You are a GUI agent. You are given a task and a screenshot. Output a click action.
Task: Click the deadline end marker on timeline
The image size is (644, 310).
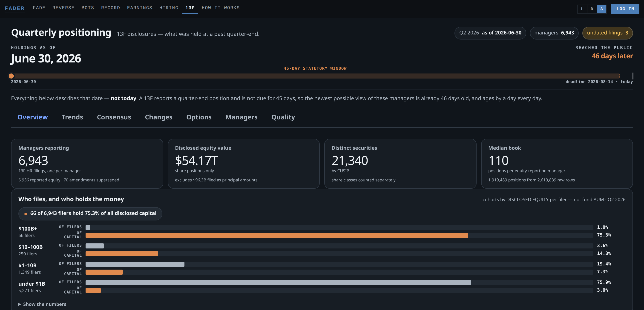(632, 76)
